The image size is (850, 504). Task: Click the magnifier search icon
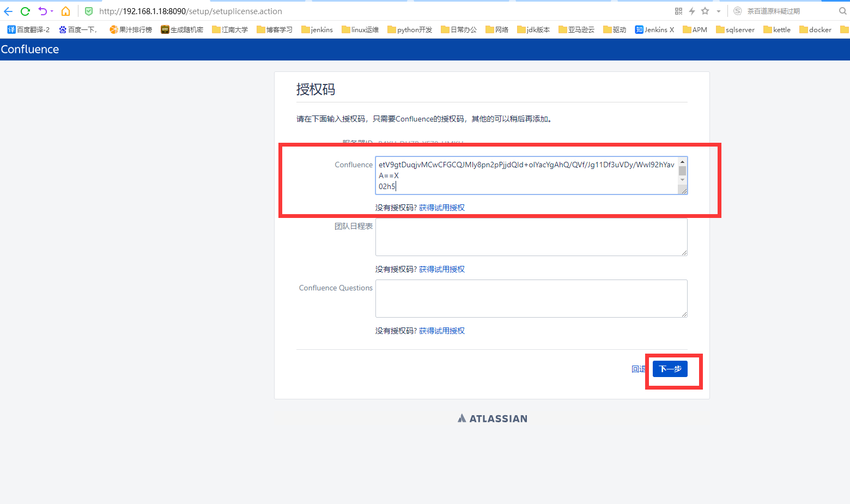pyautogui.click(x=843, y=11)
